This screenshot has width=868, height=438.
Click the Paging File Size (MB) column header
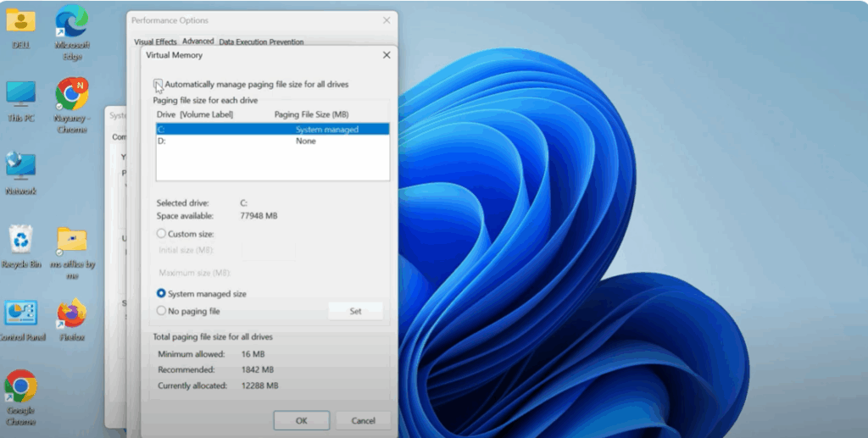(312, 114)
